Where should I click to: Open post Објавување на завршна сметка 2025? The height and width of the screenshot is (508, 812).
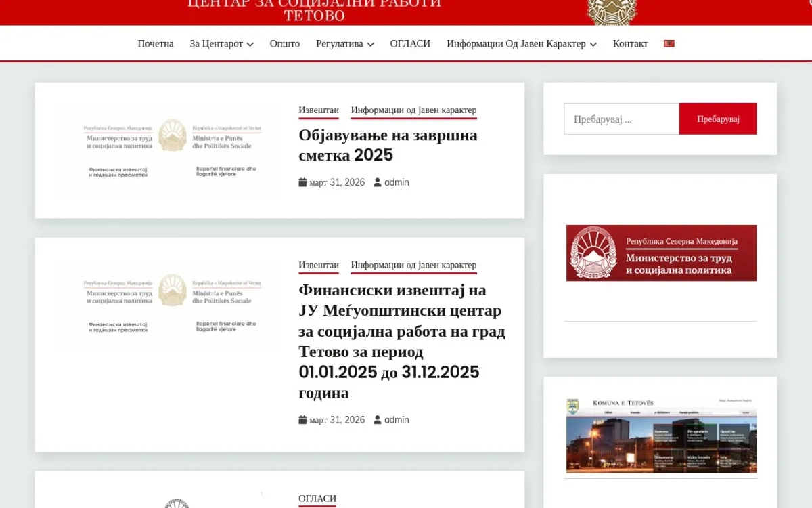[388, 145]
